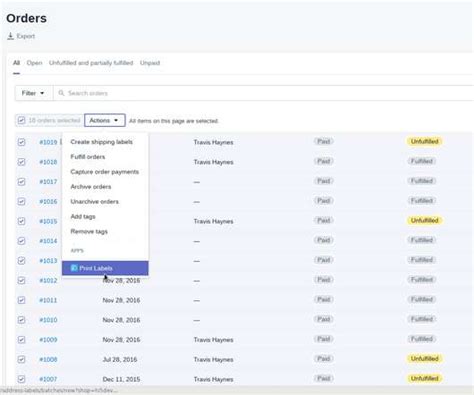This screenshot has width=474, height=395.
Task: Click the Orders page heading
Action: [x=26, y=18]
